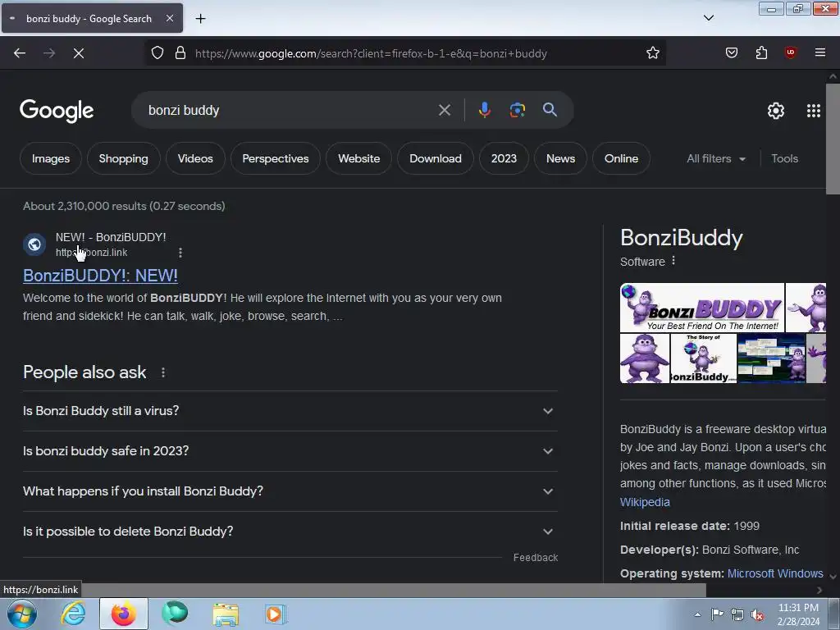Open options for the bonzi.link result

point(180,253)
